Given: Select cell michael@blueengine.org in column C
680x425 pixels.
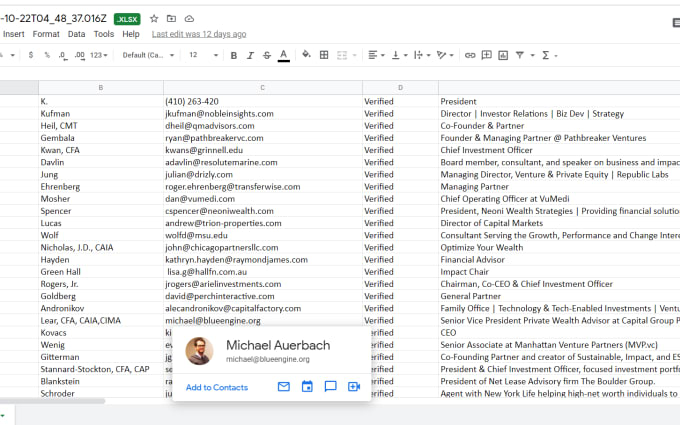Looking at the screenshot, I should (262, 320).
